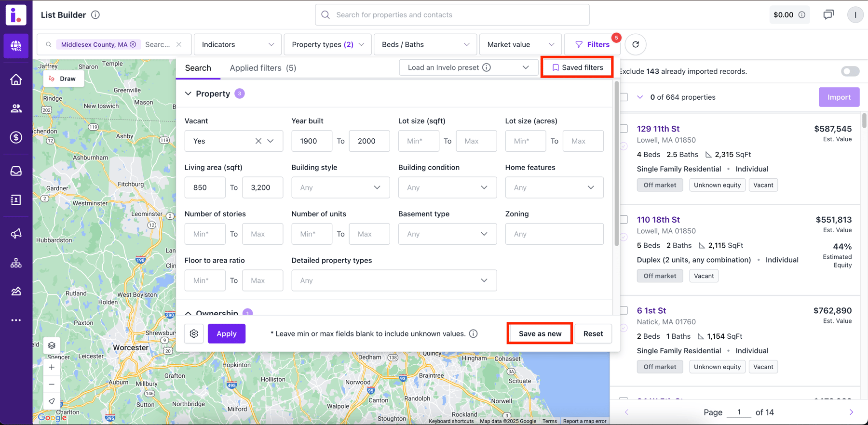This screenshot has width=868, height=425.
Task: Open the Beds / Baths dropdown
Action: (425, 44)
